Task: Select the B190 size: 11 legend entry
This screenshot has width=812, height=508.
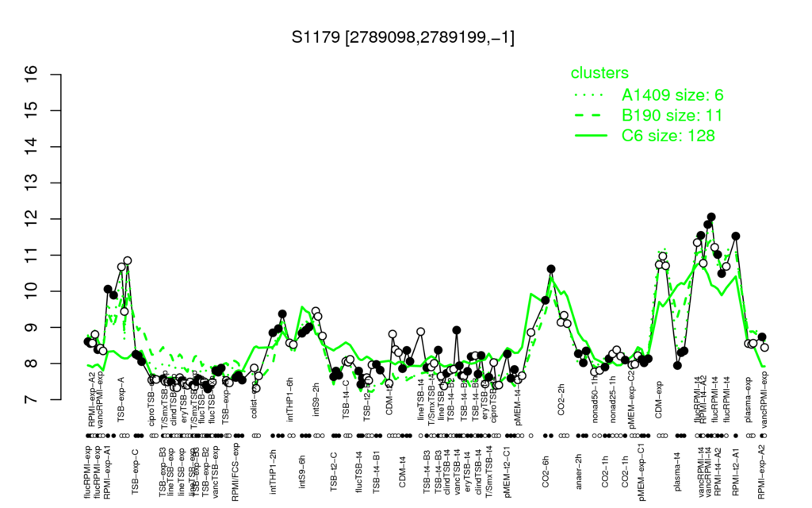Action: pyautogui.click(x=672, y=115)
